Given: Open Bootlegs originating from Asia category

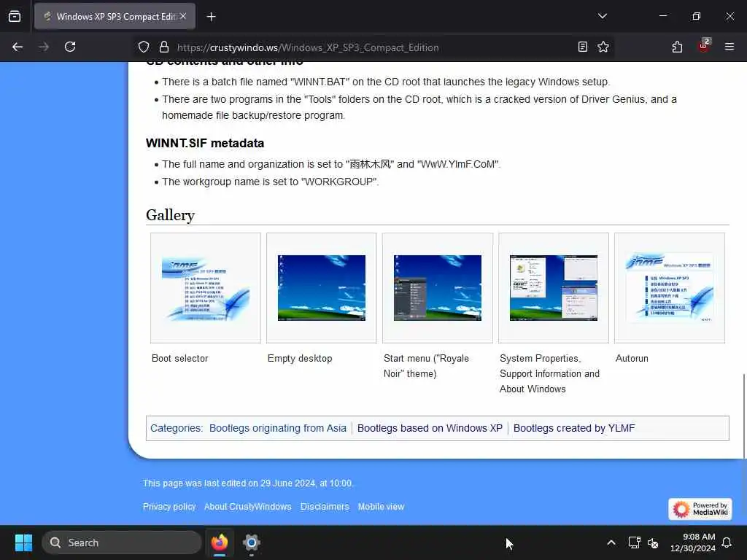Looking at the screenshot, I should (278, 428).
